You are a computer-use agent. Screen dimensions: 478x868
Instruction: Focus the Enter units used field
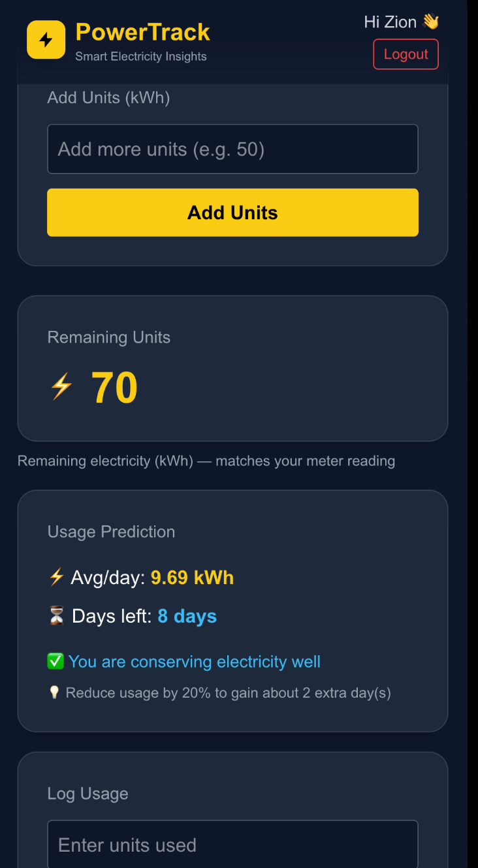(232, 845)
